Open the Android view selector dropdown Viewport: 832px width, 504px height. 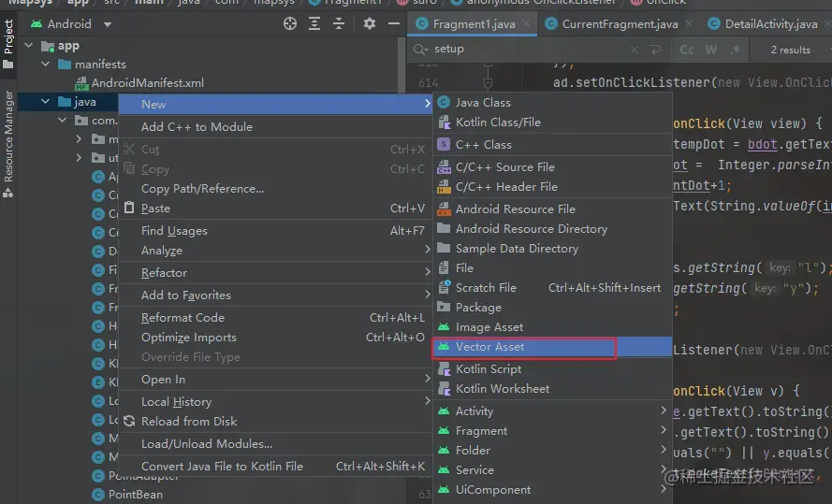71,24
